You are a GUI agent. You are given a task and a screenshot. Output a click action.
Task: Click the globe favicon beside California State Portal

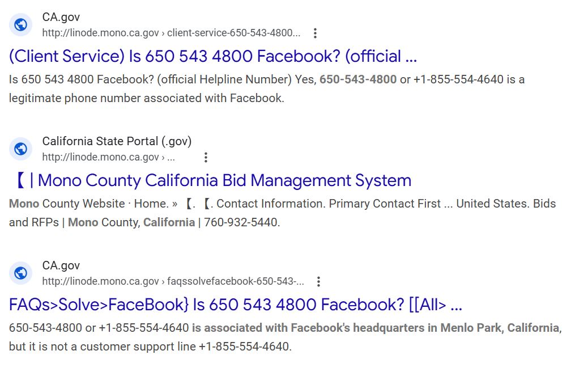[20, 149]
